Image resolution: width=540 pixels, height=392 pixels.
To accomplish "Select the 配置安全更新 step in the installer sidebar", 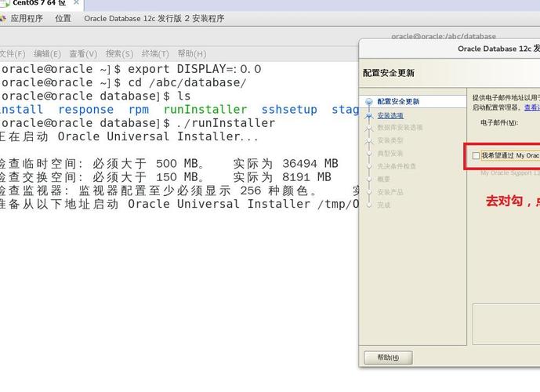I will pyautogui.click(x=398, y=102).
